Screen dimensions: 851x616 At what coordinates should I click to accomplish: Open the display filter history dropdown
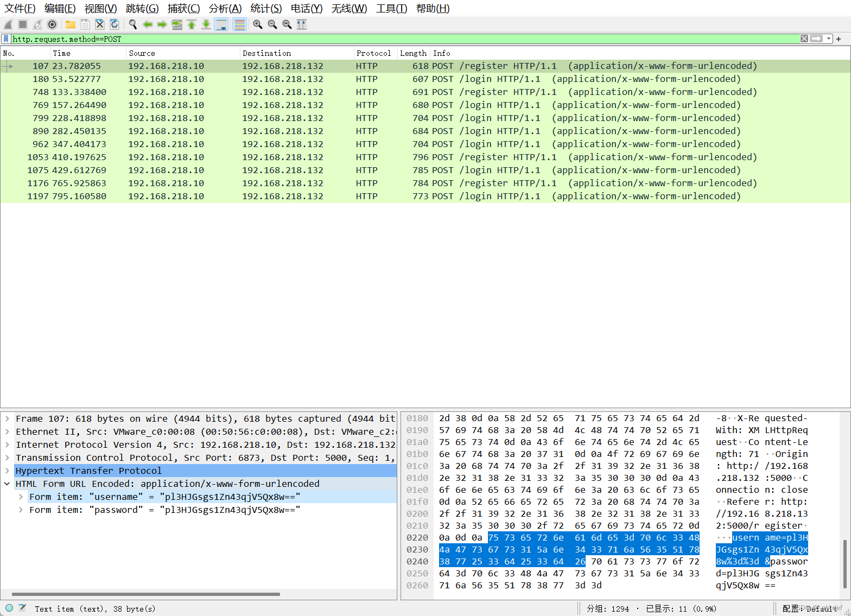(x=828, y=39)
